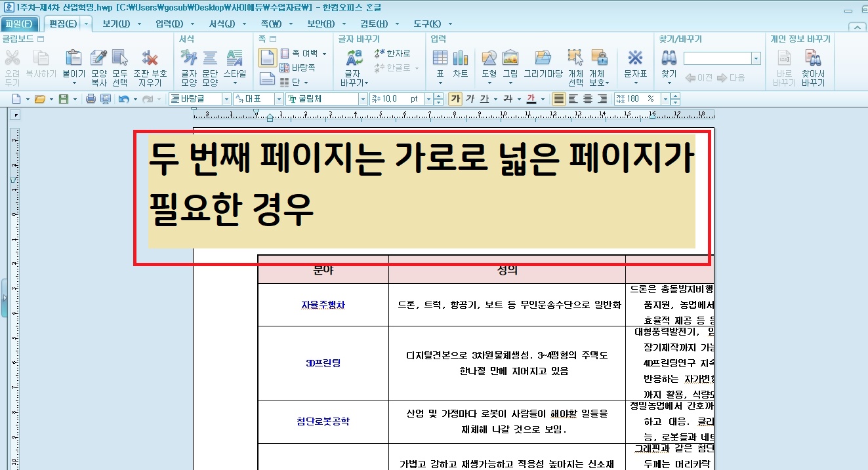Insert a table with 표 icon

[x=440, y=58]
